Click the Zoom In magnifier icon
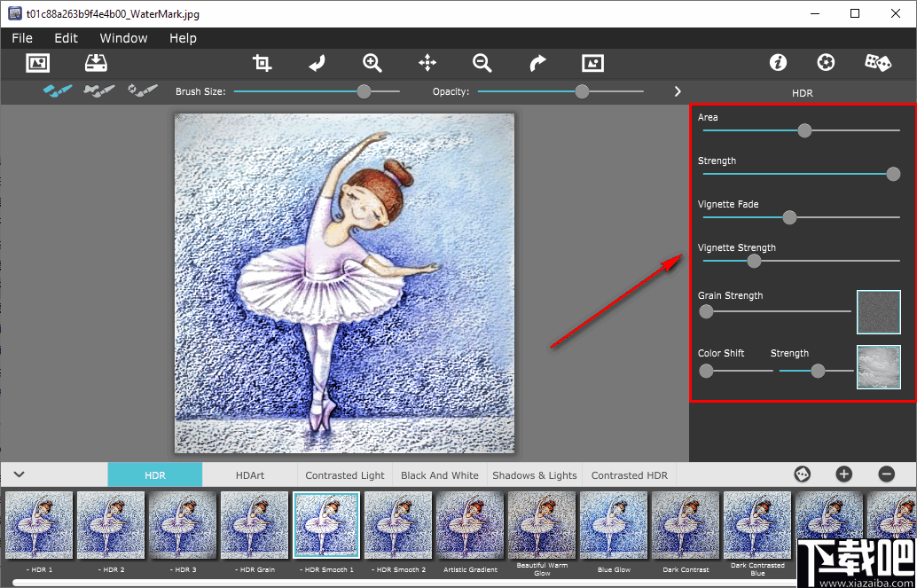917x588 pixels. point(372,63)
